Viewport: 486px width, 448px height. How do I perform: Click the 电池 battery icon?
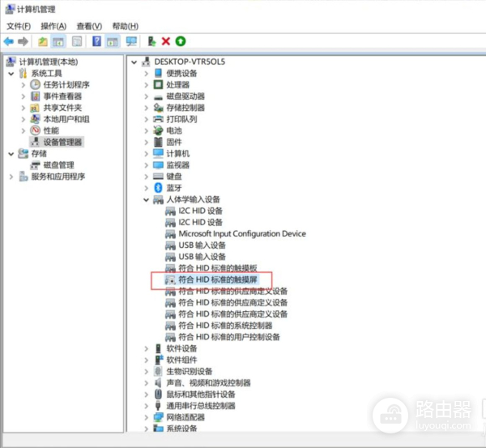158,130
